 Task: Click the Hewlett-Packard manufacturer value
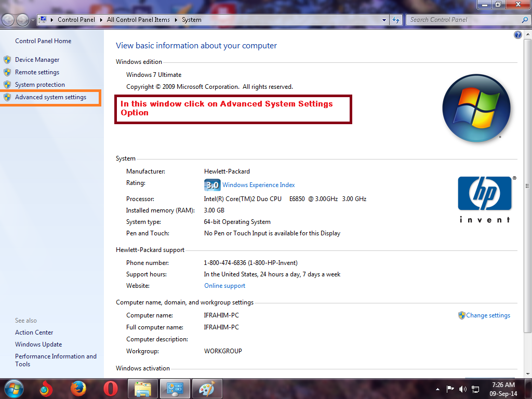pyautogui.click(x=227, y=171)
